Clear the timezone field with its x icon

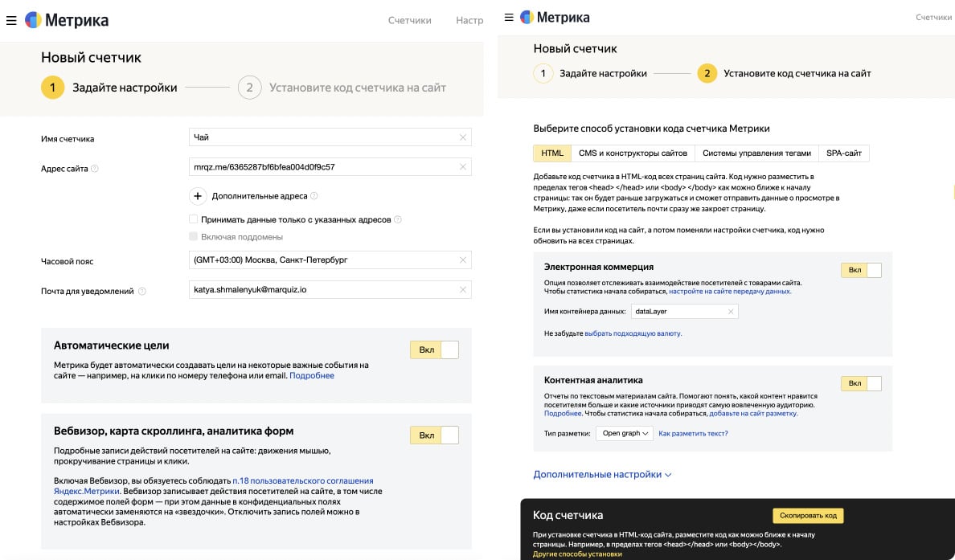point(463,260)
